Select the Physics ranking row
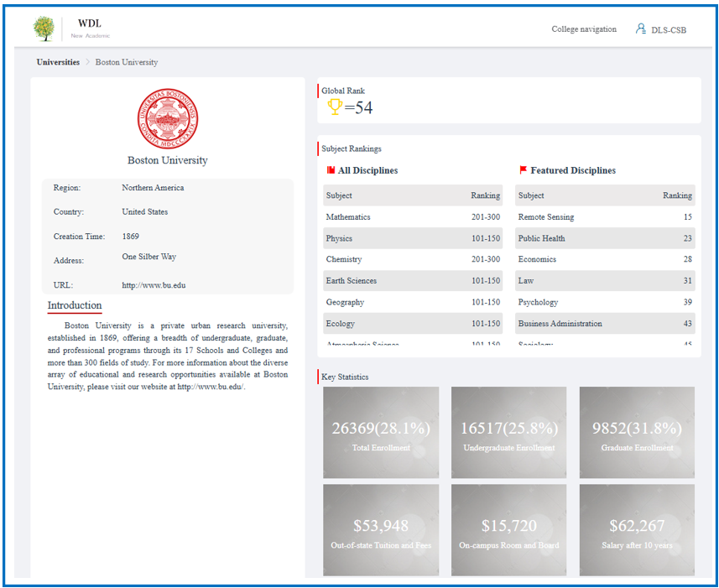 click(x=413, y=238)
